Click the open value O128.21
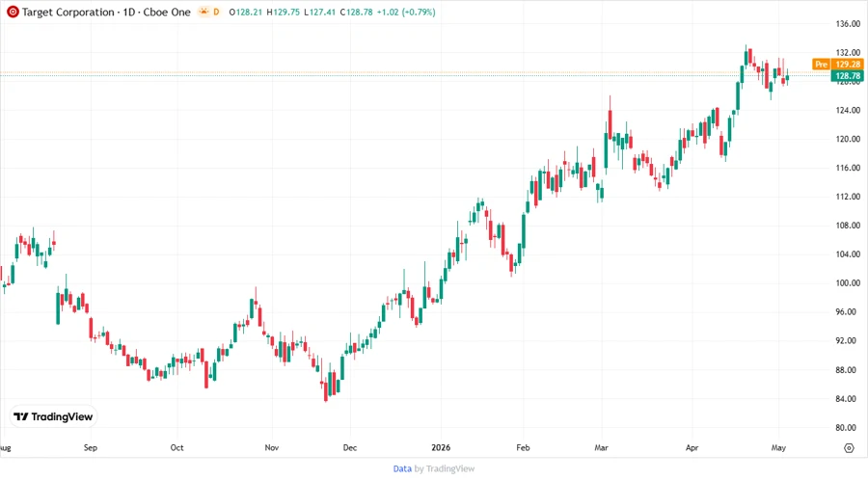This screenshot has height=480, width=868. [245, 13]
